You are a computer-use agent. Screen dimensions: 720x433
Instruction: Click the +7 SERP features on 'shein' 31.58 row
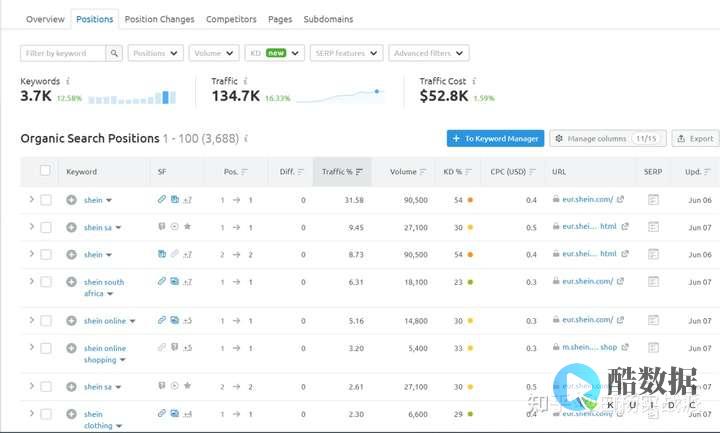tap(187, 200)
